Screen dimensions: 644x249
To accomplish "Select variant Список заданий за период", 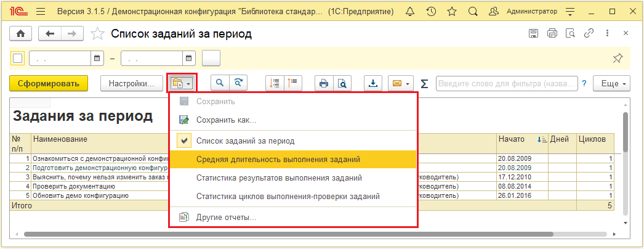I will click(x=293, y=141).
